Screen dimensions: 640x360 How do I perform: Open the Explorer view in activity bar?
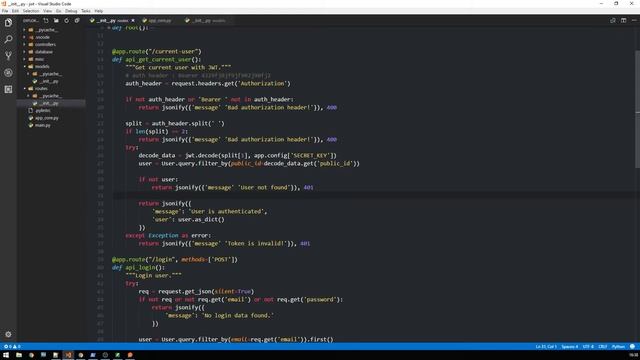click(8, 22)
